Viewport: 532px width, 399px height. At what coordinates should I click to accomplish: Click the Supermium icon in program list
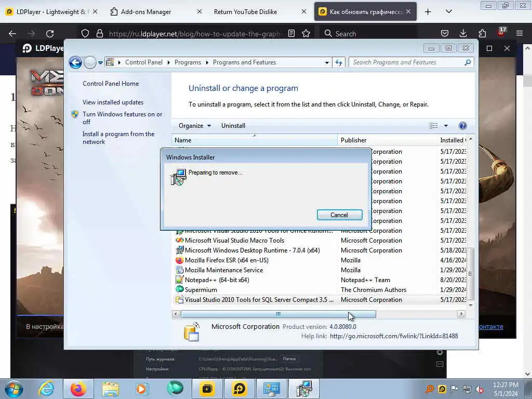coord(179,289)
